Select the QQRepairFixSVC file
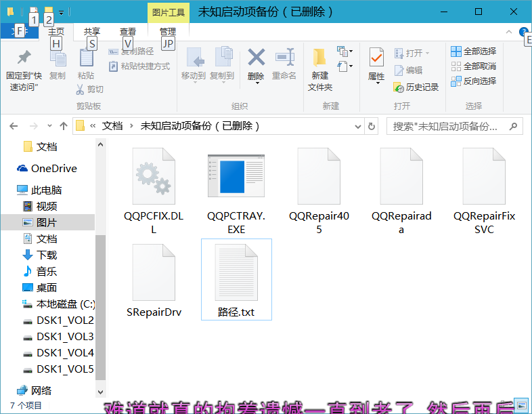Image resolution: width=532 pixels, height=414 pixels. tap(484, 191)
